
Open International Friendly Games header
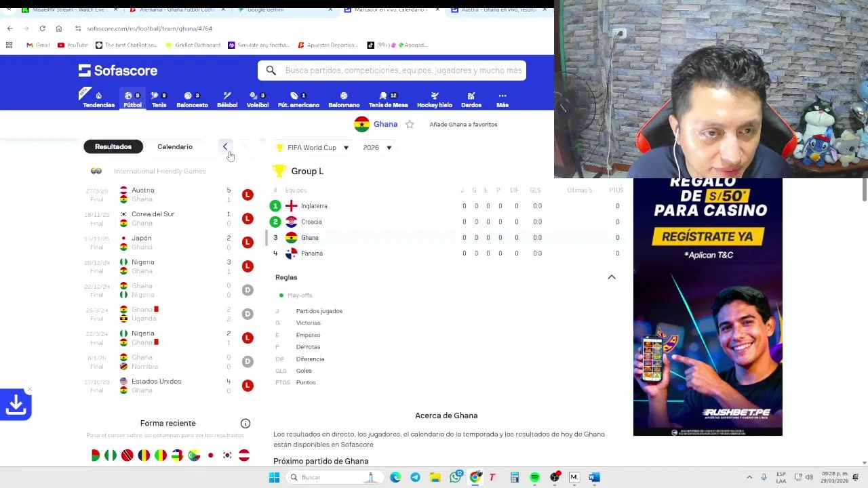(x=159, y=171)
